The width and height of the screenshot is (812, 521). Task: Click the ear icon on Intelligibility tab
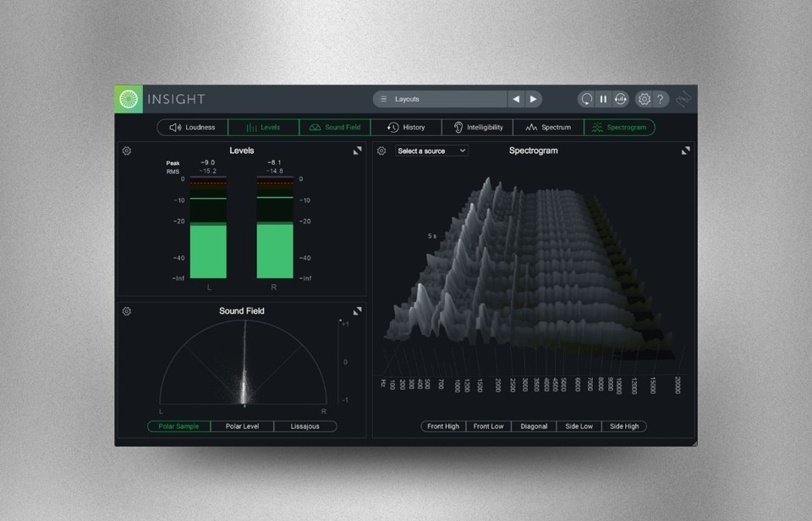pos(458,128)
